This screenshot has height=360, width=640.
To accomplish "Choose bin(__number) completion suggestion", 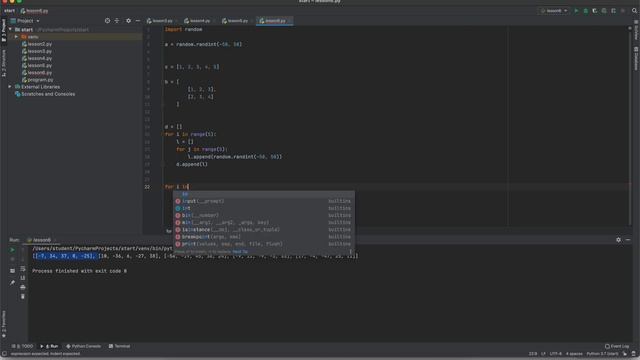I will coord(264,216).
